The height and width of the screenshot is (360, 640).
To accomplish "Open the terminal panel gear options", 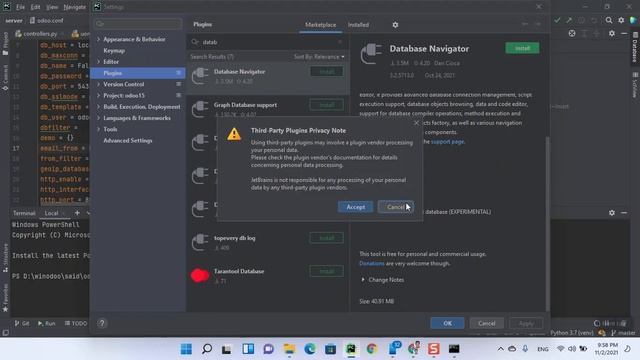I will [611, 213].
